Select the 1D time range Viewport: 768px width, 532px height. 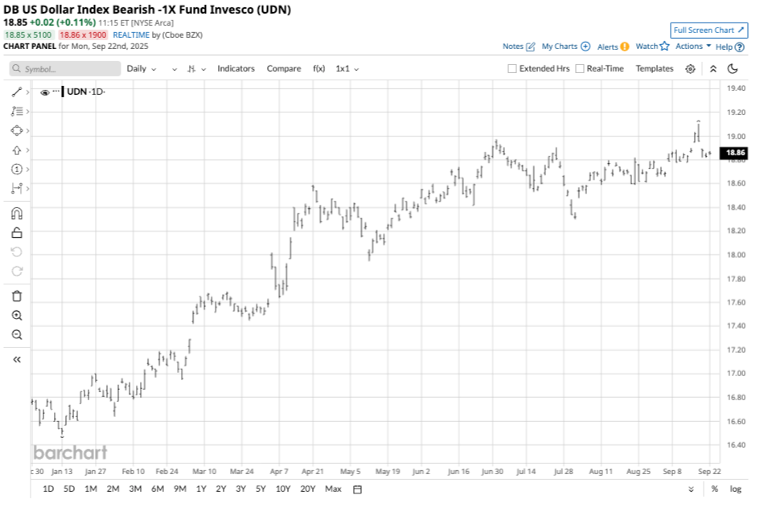point(48,489)
